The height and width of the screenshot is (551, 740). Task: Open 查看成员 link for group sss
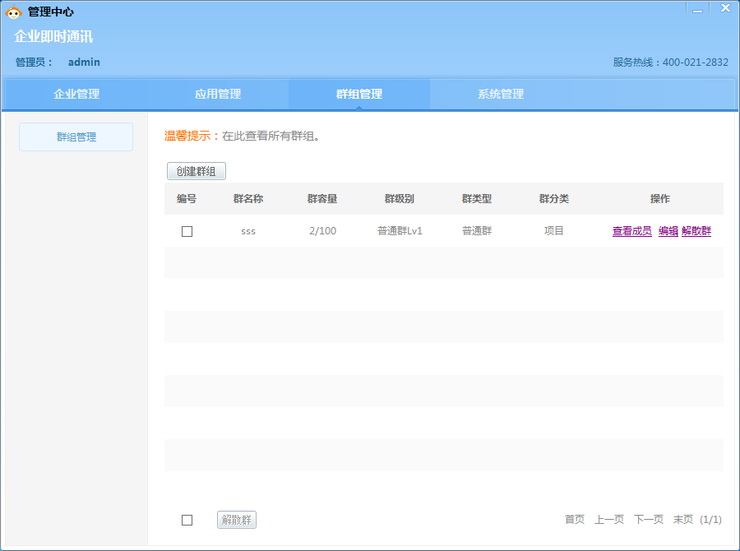pyautogui.click(x=632, y=231)
